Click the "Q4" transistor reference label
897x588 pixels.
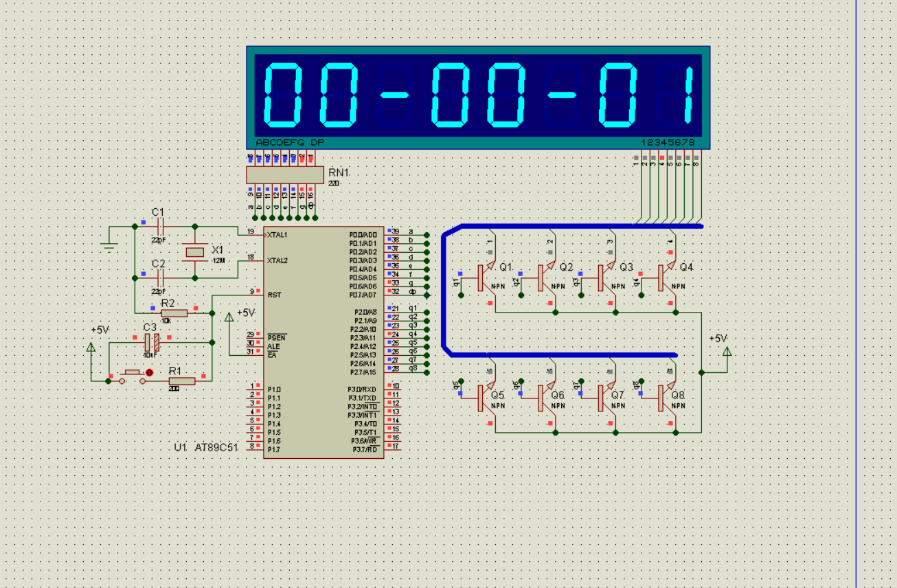(x=687, y=267)
